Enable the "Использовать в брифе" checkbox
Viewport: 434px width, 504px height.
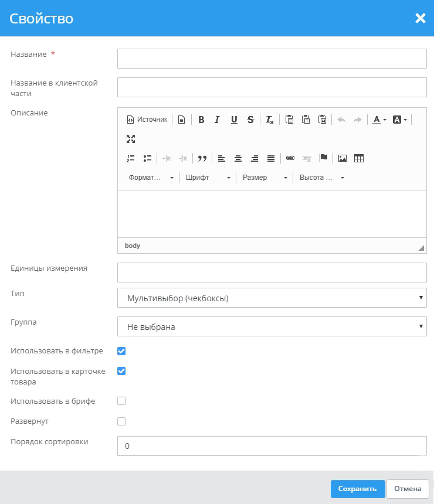click(x=121, y=401)
